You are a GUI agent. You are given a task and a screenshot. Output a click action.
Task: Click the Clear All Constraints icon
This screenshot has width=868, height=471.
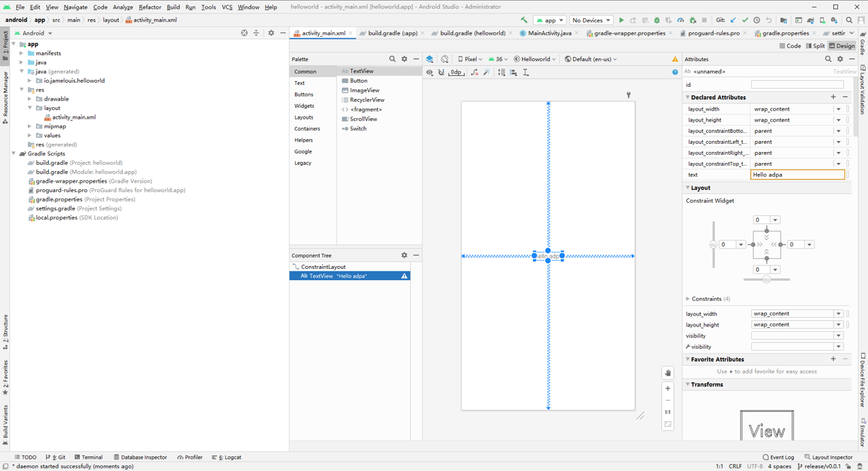point(474,72)
